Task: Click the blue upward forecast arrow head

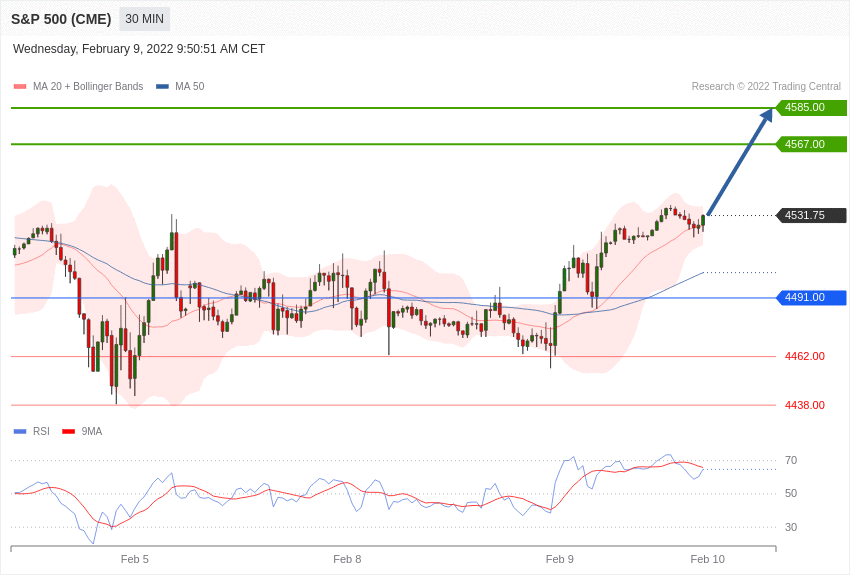Action: (x=766, y=116)
